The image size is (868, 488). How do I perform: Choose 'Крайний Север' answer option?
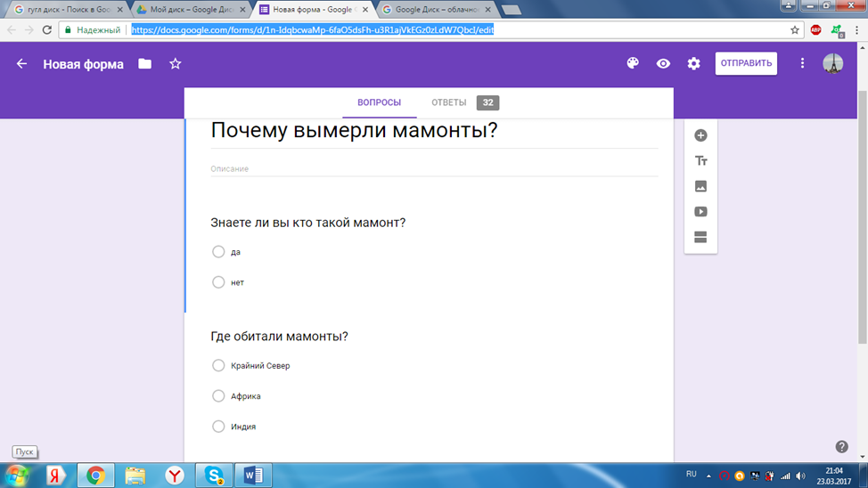click(x=218, y=365)
